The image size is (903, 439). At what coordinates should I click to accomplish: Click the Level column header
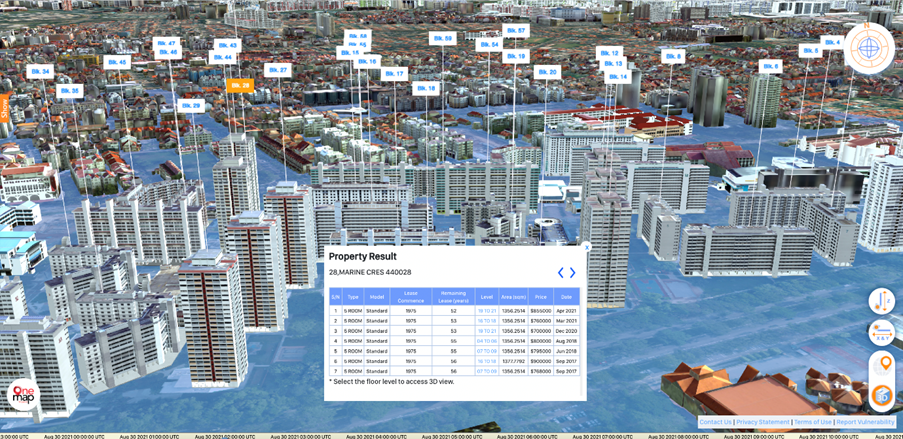[487, 297]
